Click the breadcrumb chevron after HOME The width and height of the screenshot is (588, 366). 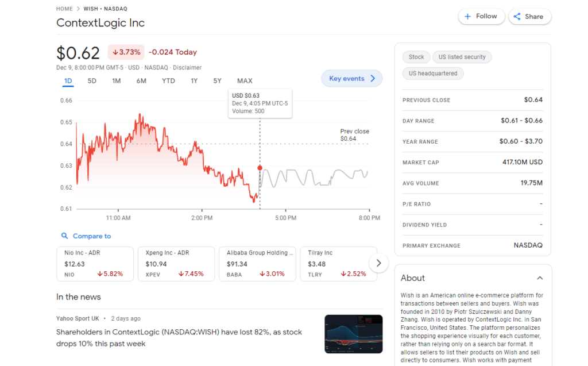[78, 9]
